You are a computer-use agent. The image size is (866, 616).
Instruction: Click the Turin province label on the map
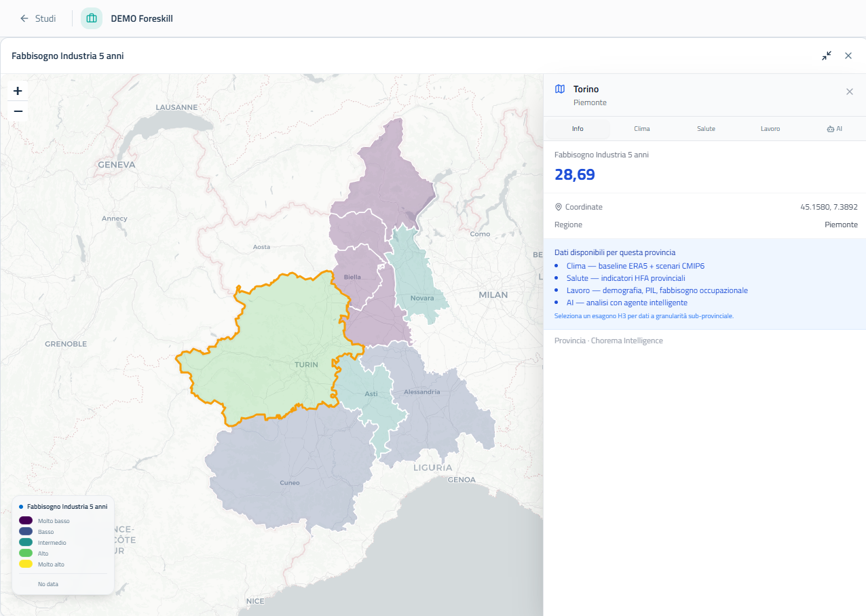coord(306,364)
